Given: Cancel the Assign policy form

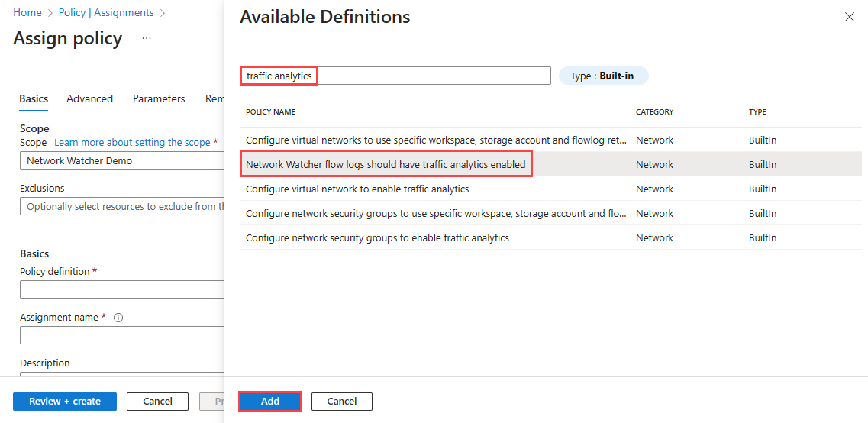Looking at the screenshot, I should coord(157,402).
